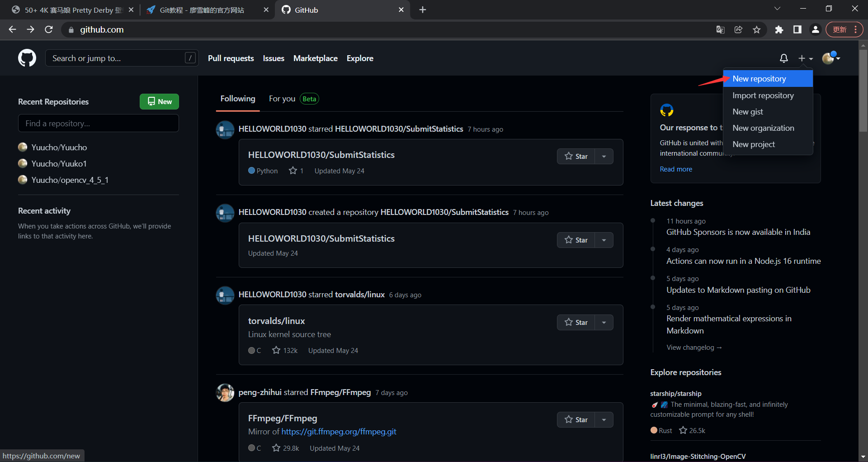The height and width of the screenshot is (462, 868).
Task: Click the Search or jump to field
Action: coord(122,58)
